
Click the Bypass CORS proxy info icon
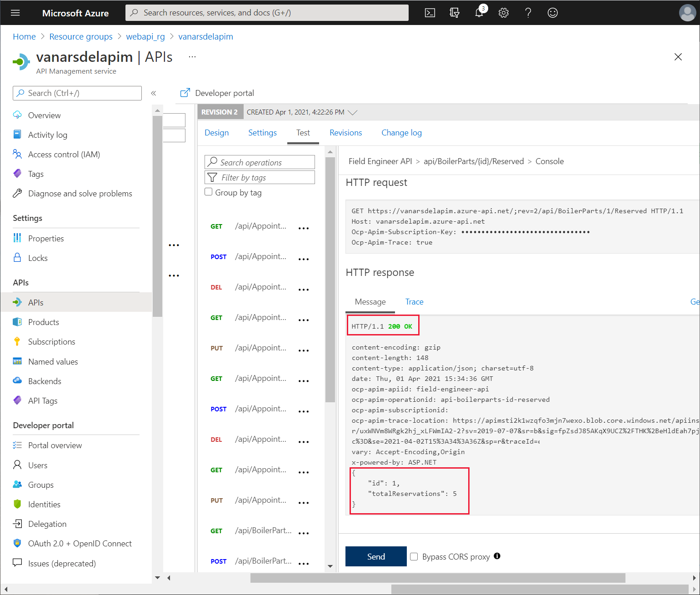pyautogui.click(x=497, y=556)
